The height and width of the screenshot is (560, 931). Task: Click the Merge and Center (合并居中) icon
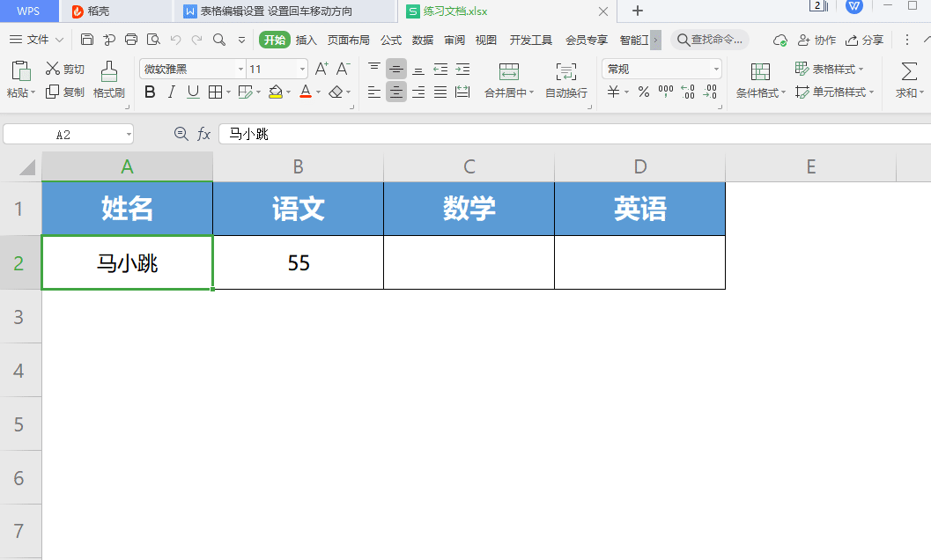click(508, 71)
